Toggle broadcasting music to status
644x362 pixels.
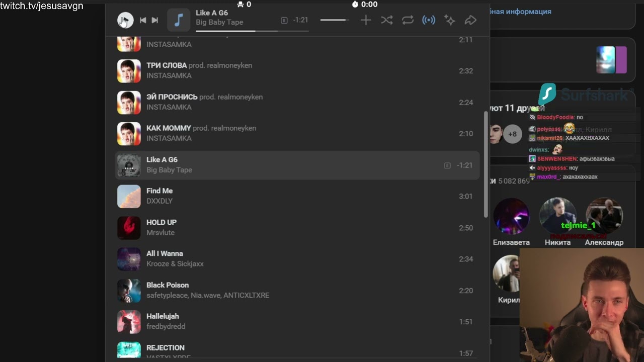429,20
